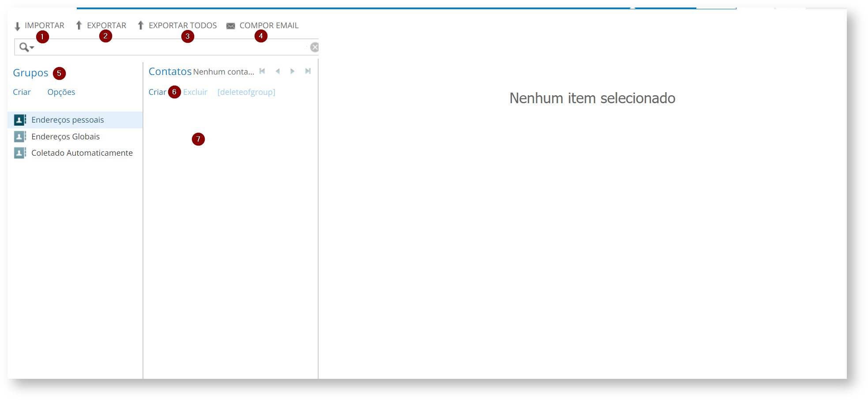Click inside the contact search field
The height and width of the screenshot is (400, 868).
[x=172, y=47]
